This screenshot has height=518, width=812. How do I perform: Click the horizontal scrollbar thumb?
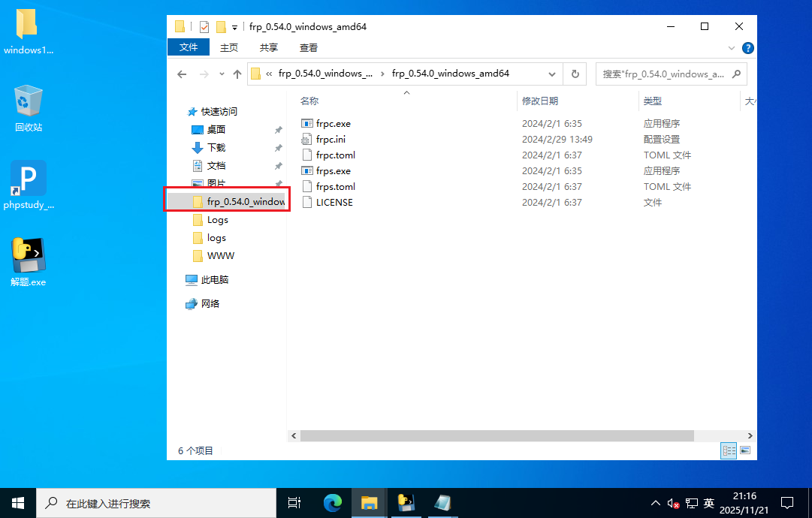click(x=497, y=435)
